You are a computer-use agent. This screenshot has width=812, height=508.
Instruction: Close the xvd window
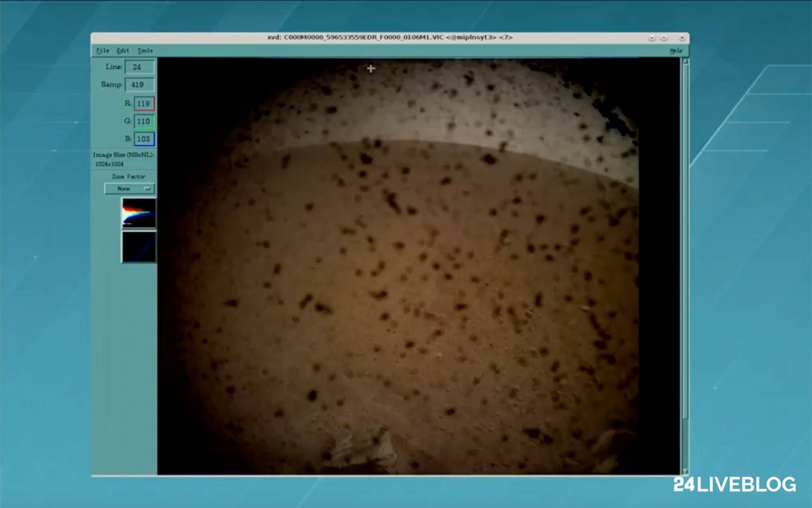click(682, 37)
